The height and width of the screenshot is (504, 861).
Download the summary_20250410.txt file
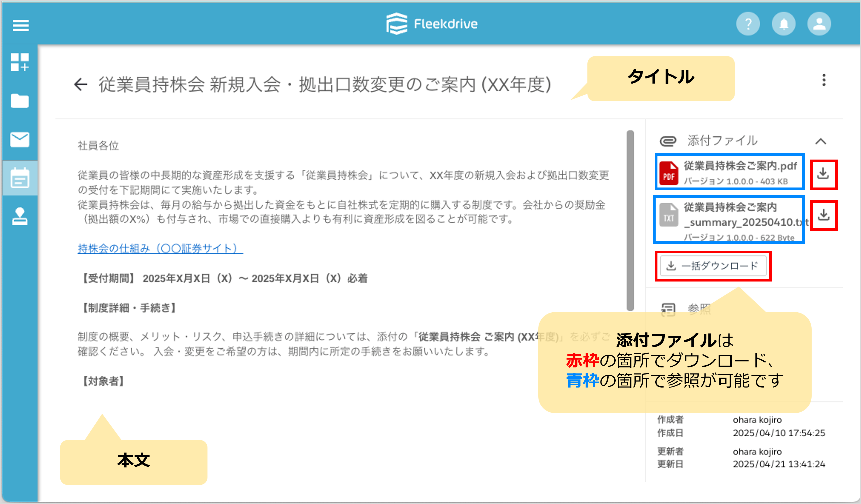[x=823, y=215]
